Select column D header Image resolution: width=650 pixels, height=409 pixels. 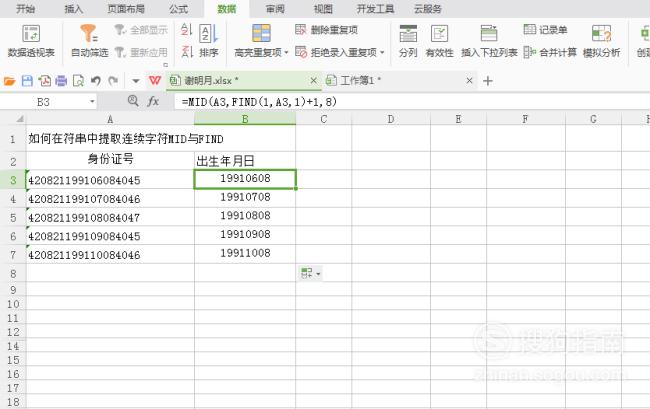tap(391, 119)
